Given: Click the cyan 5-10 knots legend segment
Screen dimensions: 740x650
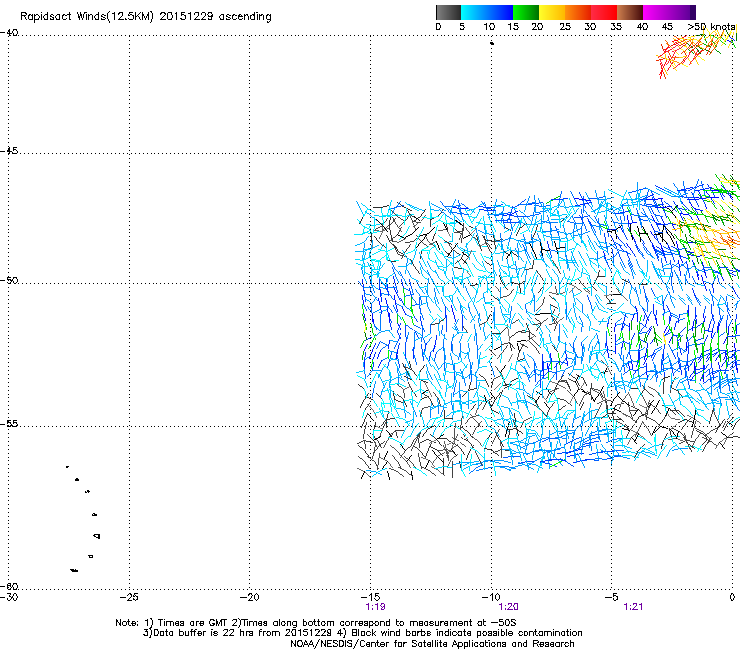Looking at the screenshot, I should click(474, 12).
